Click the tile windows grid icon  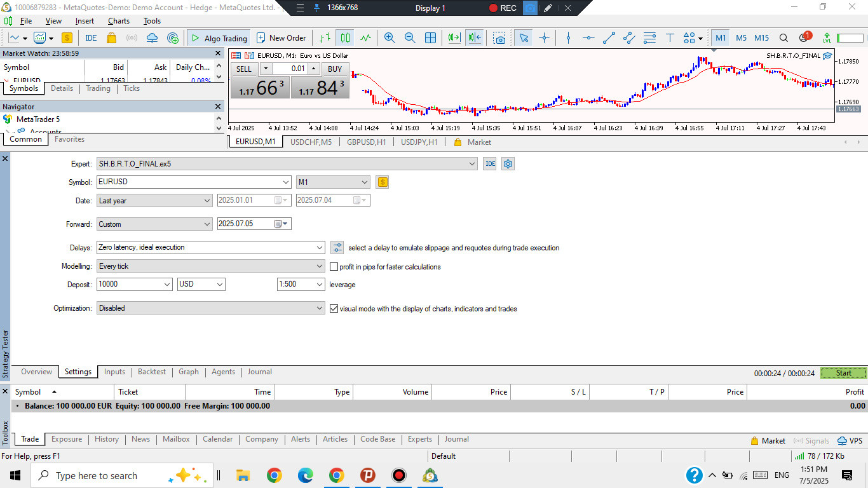[x=430, y=38]
